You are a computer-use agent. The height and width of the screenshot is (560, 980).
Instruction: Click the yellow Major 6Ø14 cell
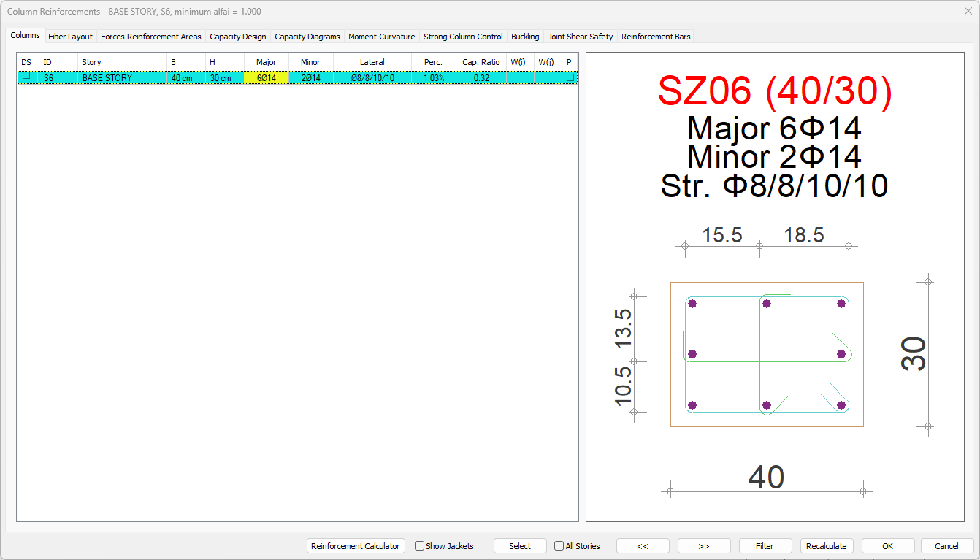266,77
